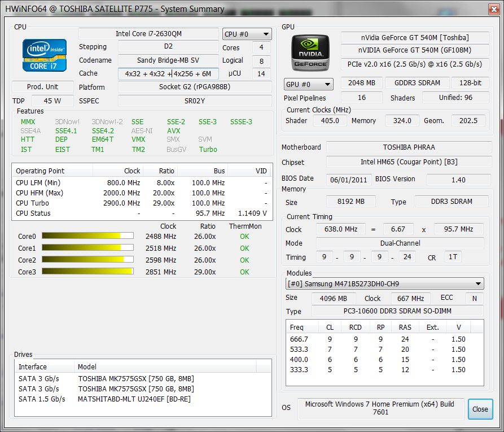This screenshot has width=504, height=432.
Task: Click the 128-bit bus width value
Action: click(470, 82)
